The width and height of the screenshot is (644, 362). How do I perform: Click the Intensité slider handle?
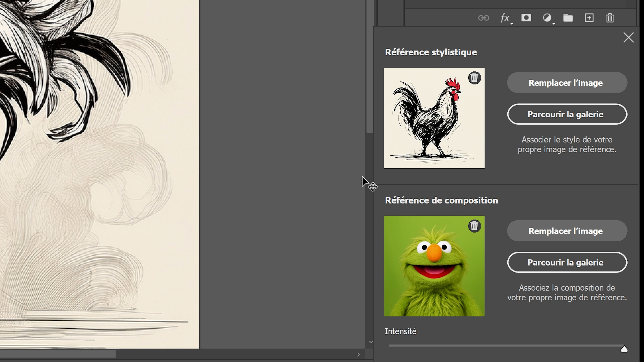(624, 349)
